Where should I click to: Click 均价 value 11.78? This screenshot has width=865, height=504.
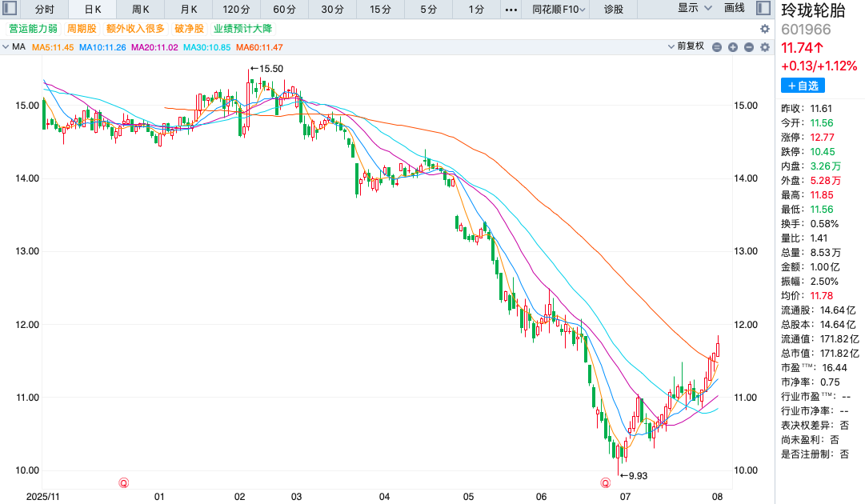point(822,295)
